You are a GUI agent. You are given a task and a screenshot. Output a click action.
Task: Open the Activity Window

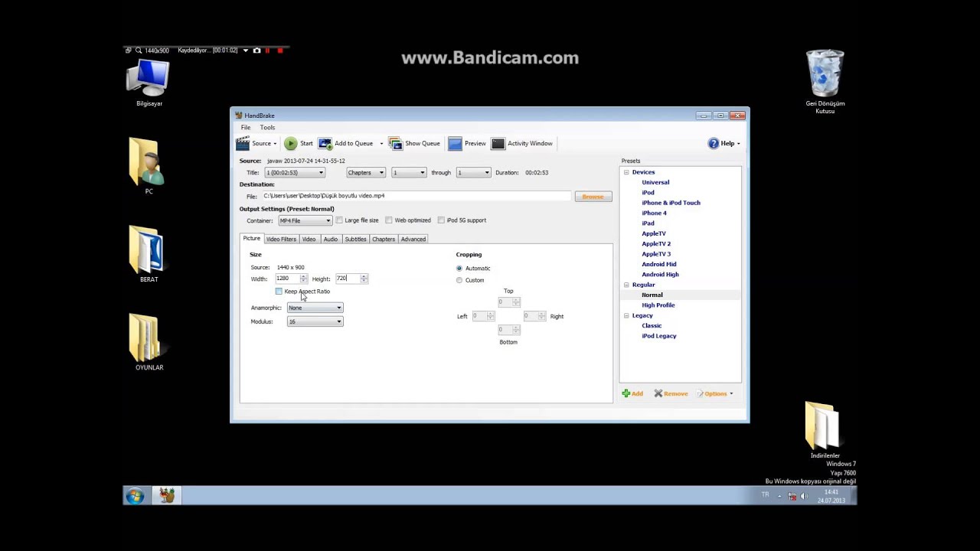click(521, 143)
